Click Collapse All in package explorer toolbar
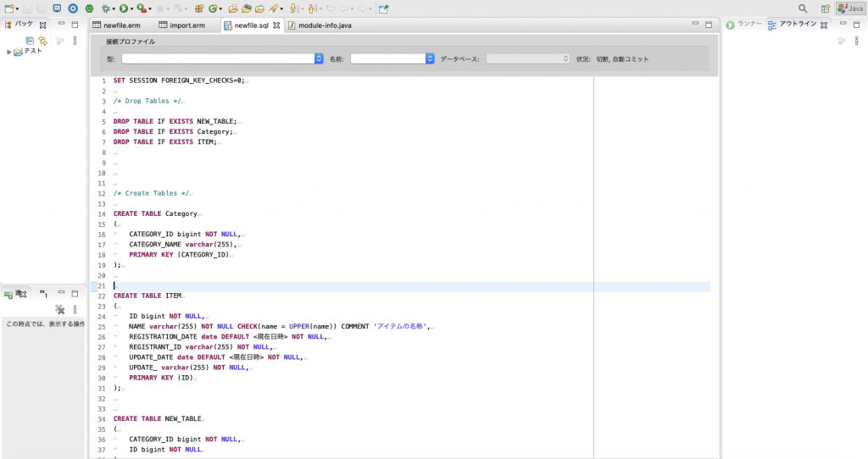Image resolution: width=868 pixels, height=459 pixels. [30, 40]
